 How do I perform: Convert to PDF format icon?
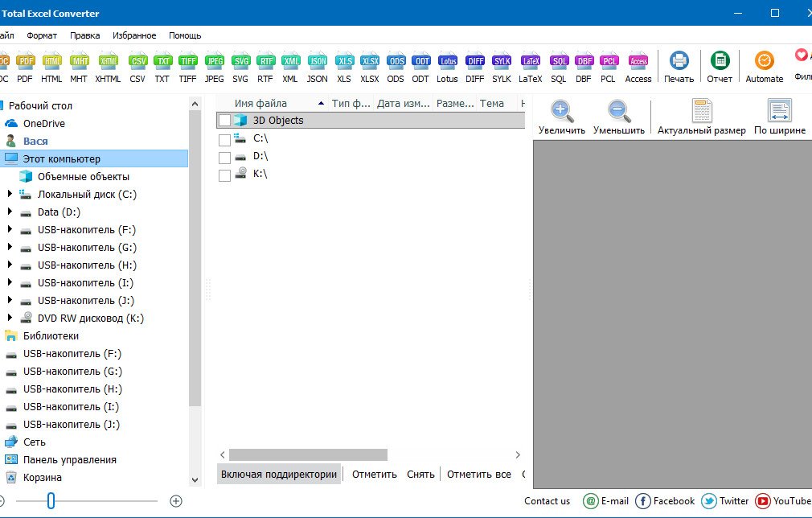click(x=25, y=68)
